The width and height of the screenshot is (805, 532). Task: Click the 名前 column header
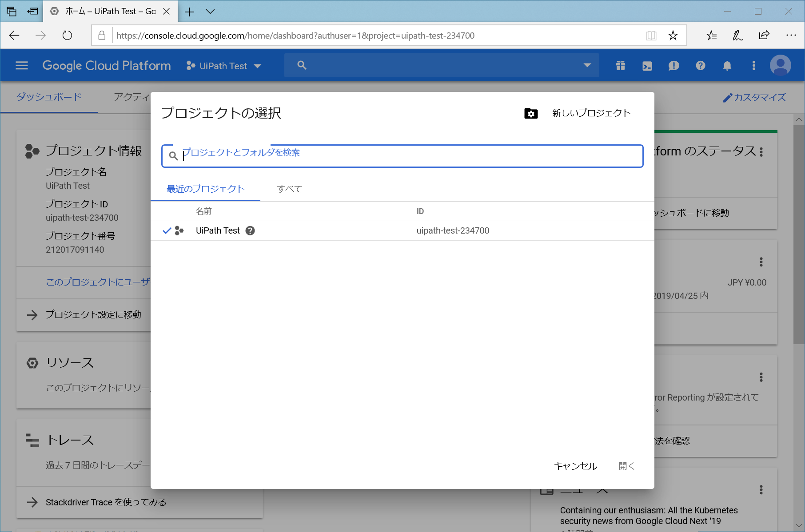pos(204,211)
